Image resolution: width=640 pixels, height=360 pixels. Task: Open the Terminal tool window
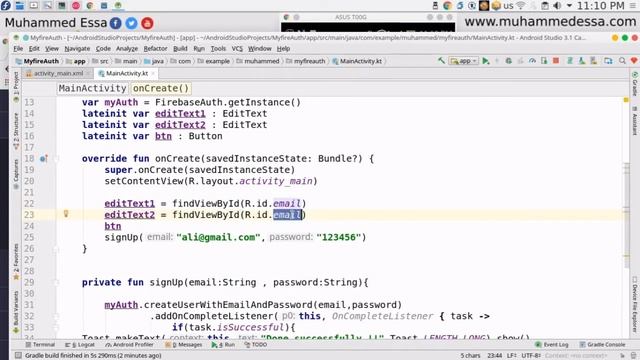point(40,345)
